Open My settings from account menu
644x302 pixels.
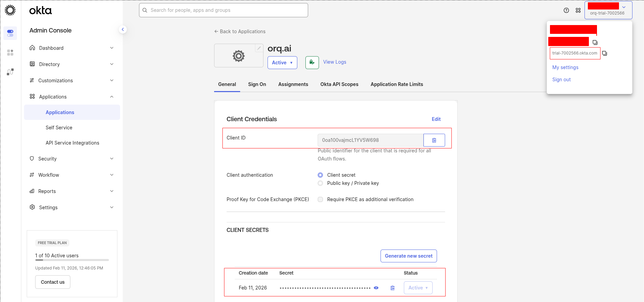(x=565, y=67)
